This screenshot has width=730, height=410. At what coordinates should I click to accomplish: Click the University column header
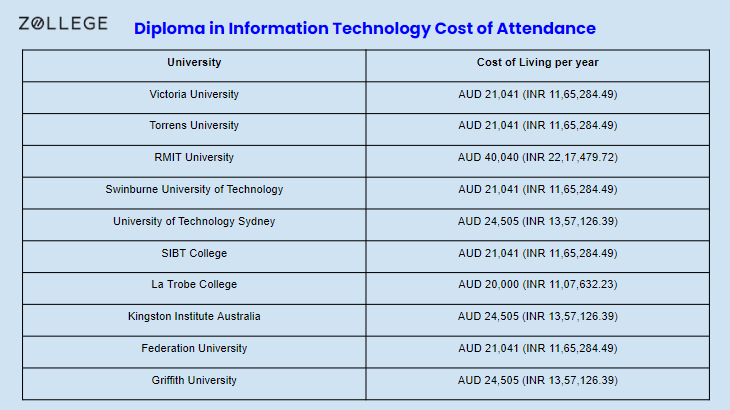[x=194, y=66]
